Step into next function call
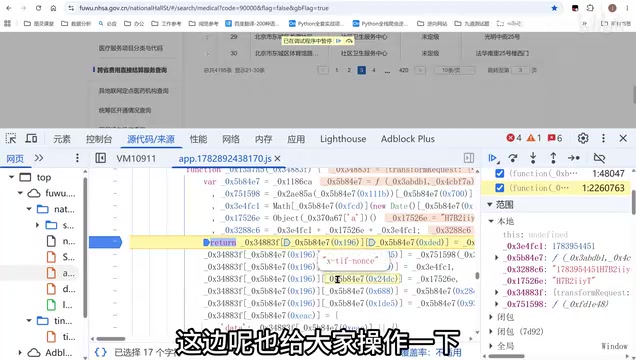The height and width of the screenshot is (360, 636). tap(533, 158)
